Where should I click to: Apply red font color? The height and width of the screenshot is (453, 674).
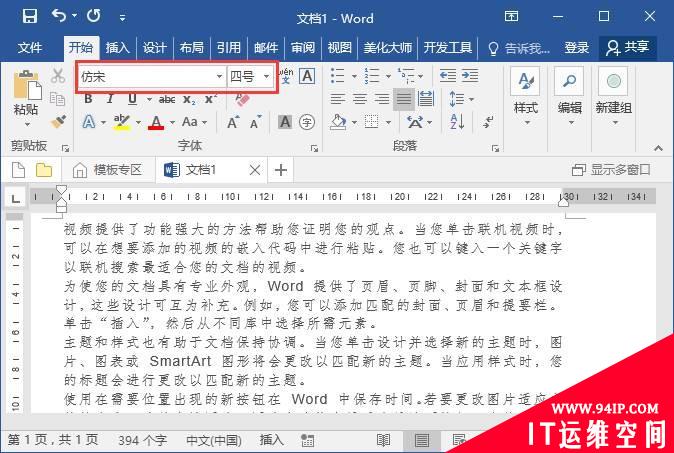156,122
